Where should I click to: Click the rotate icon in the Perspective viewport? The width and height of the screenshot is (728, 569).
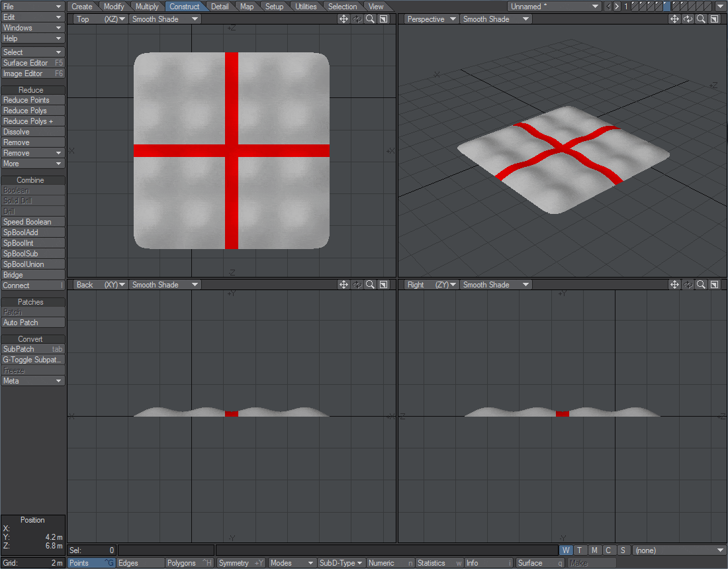688,19
